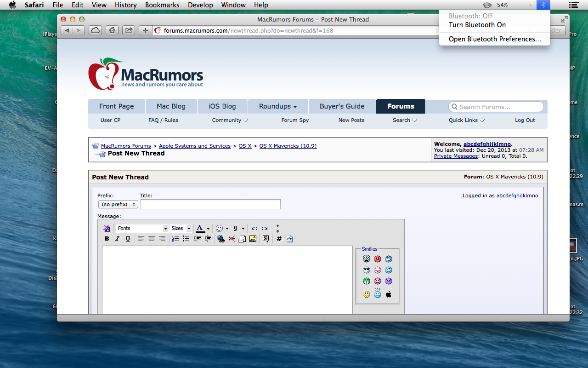Click the Insert Link globe icon

click(x=221, y=239)
